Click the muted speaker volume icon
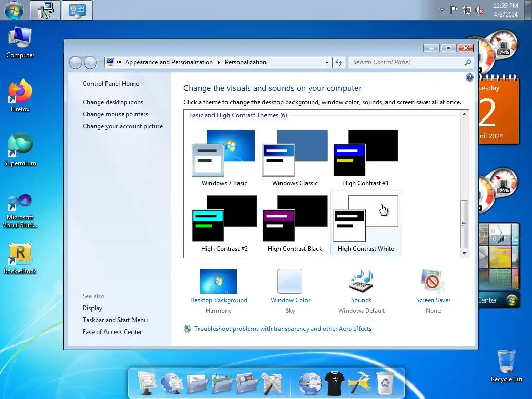Viewport: 532px width, 399px height. pyautogui.click(x=480, y=10)
